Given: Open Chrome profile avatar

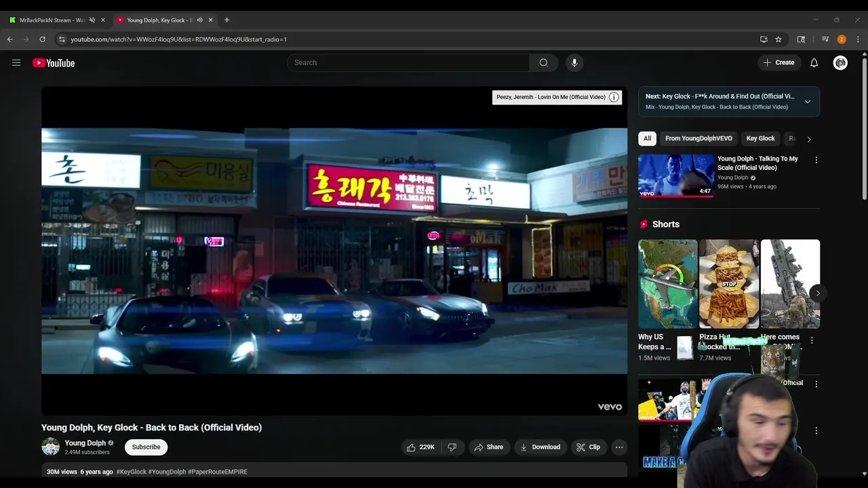Looking at the screenshot, I should [x=842, y=39].
